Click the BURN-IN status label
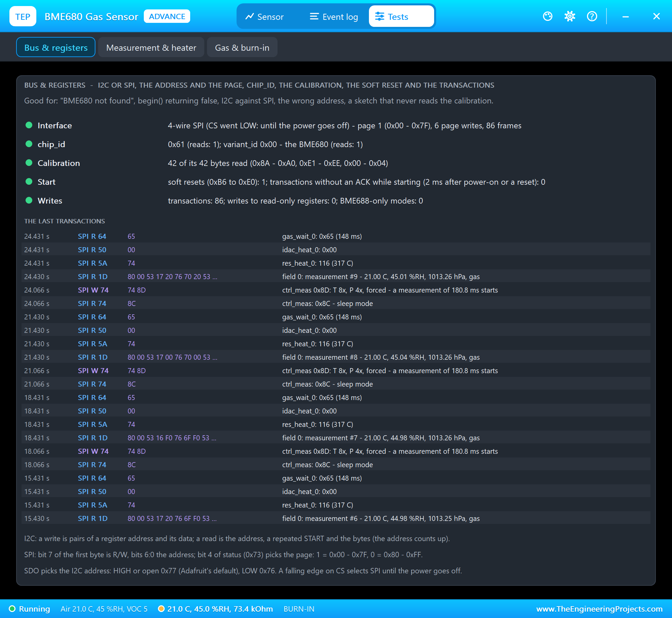Viewport: 672px width, 618px height. pos(299,609)
